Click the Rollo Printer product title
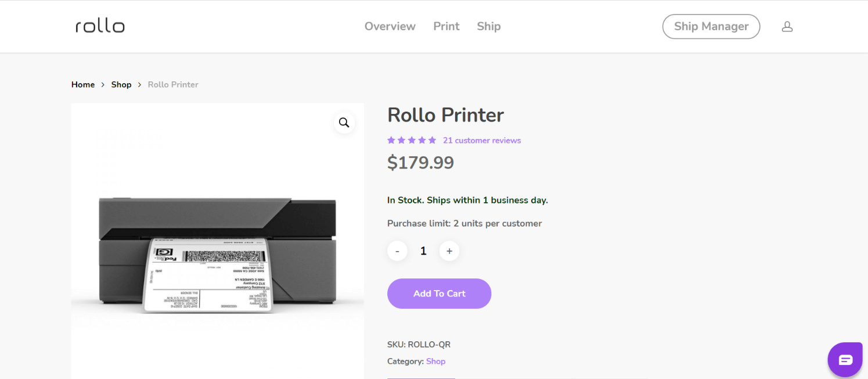Viewport: 868px width, 379px height. point(445,115)
